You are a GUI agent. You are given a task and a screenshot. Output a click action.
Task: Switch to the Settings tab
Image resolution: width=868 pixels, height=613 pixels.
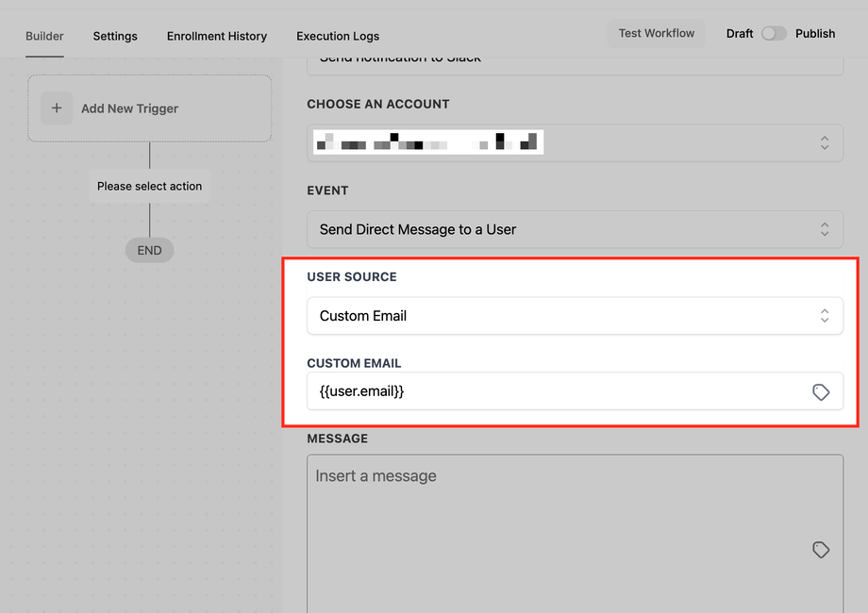tap(115, 36)
